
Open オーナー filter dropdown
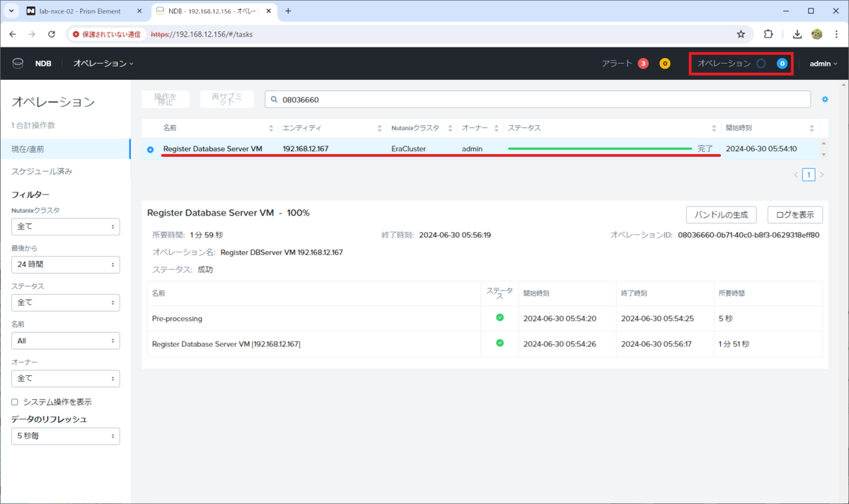coord(65,379)
